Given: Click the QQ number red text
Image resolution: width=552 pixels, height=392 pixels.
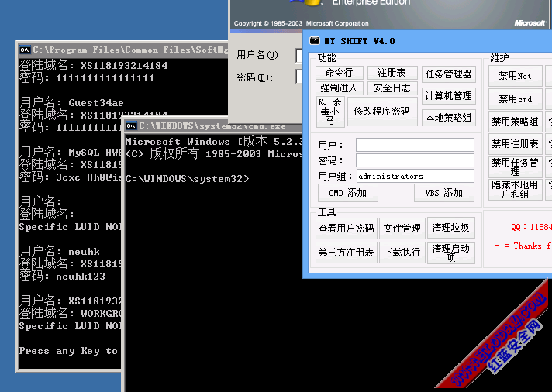Looking at the screenshot, I should pyautogui.click(x=532, y=227).
